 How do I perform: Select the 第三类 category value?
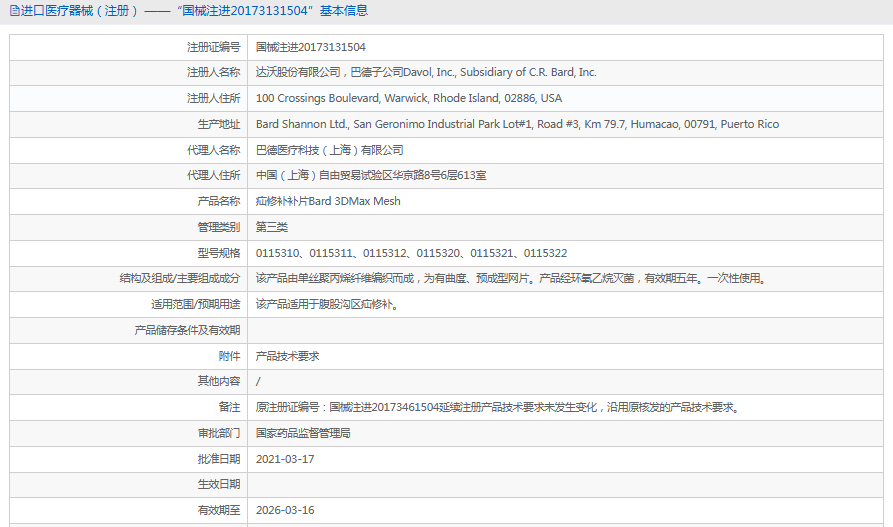point(272,227)
